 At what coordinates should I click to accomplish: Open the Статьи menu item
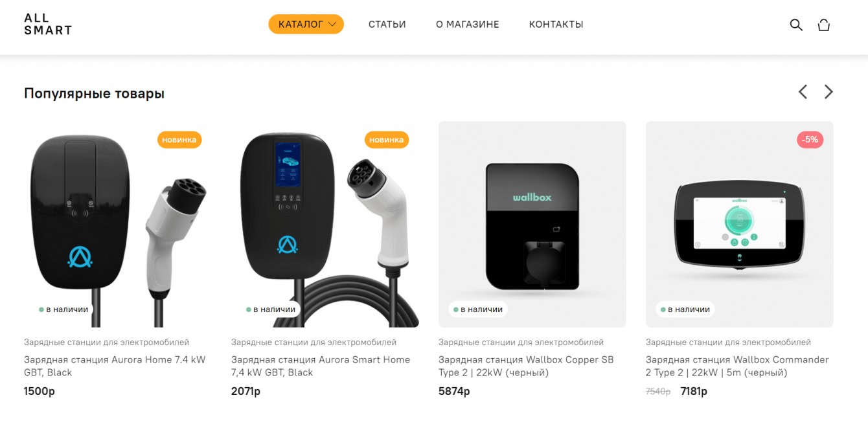point(387,25)
